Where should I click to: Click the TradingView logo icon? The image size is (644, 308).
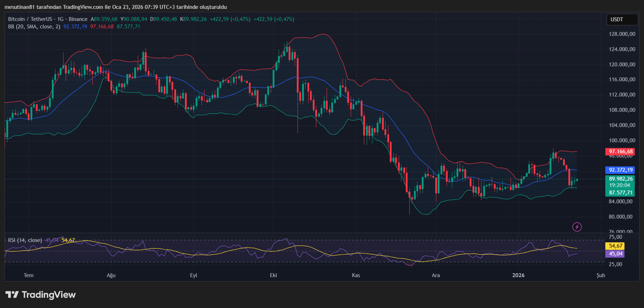click(x=12, y=295)
